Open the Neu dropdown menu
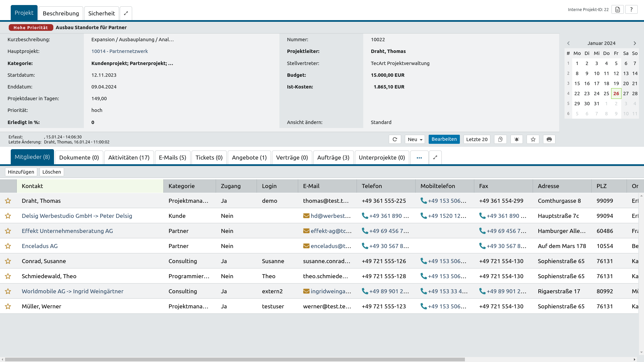Screen dimensions: 644x362 pyautogui.click(x=415, y=139)
